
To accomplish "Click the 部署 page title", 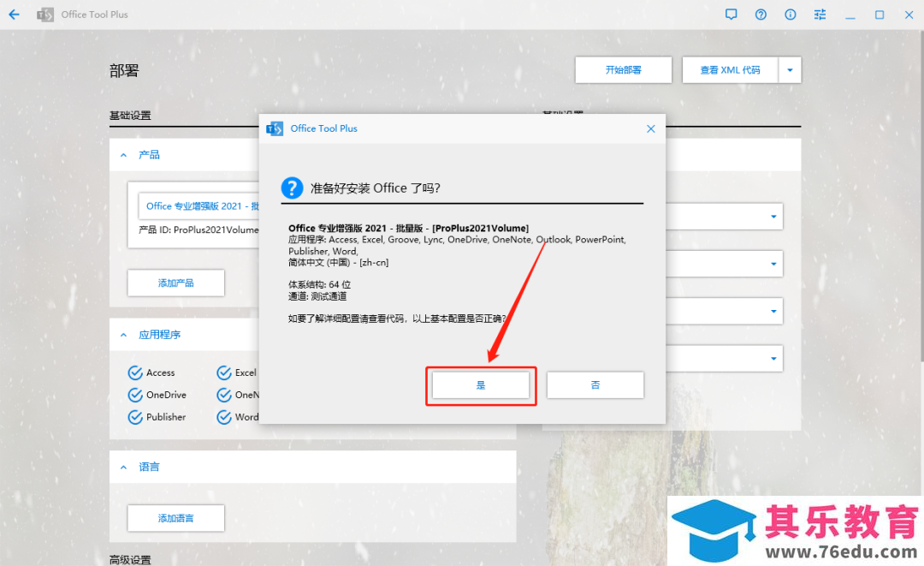I will [124, 71].
